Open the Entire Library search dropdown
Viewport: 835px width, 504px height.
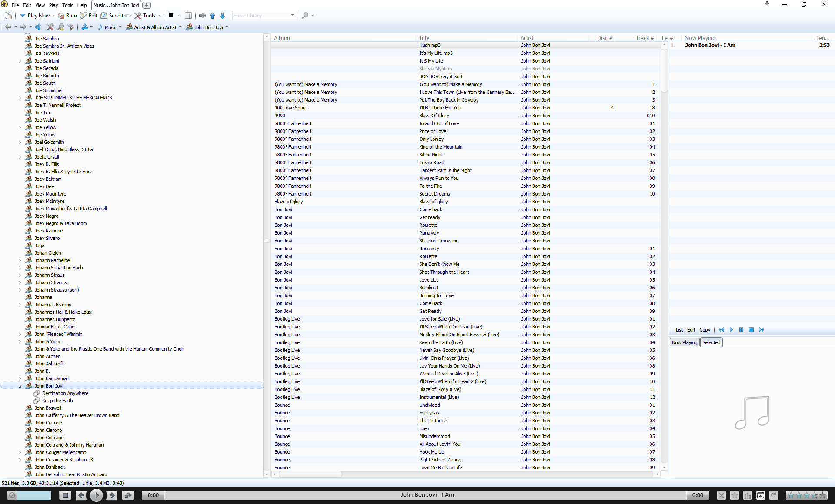click(292, 16)
